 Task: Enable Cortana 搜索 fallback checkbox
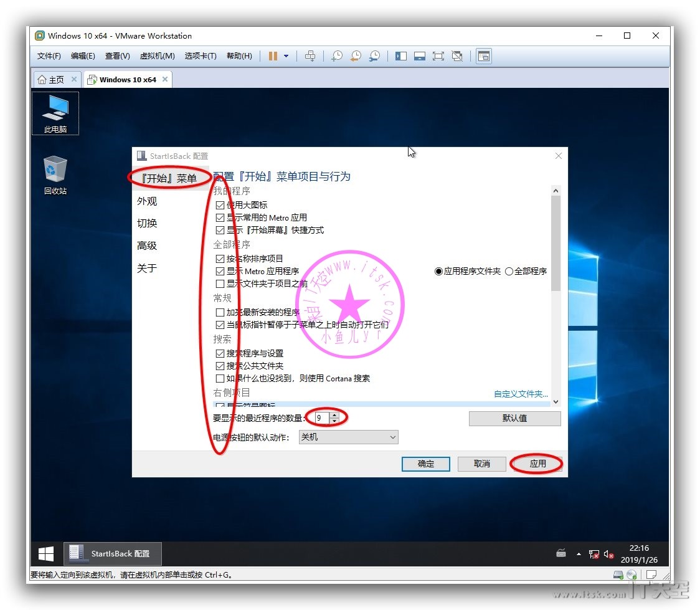click(x=220, y=378)
